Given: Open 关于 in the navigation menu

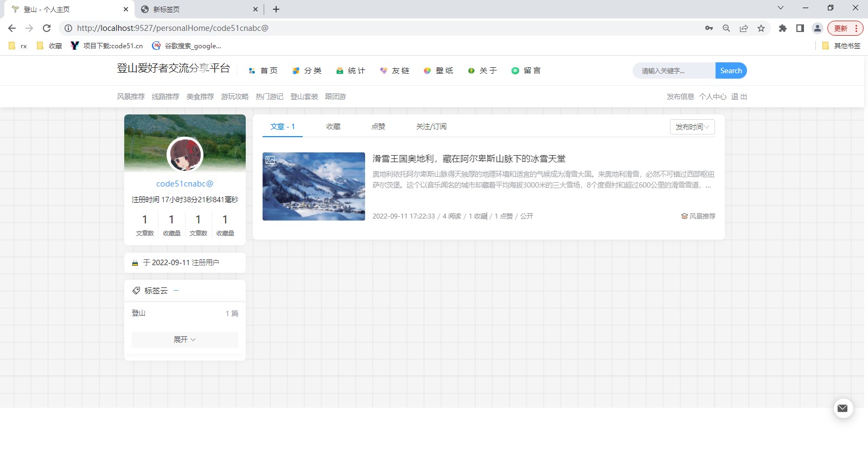Looking at the screenshot, I should coord(483,70).
